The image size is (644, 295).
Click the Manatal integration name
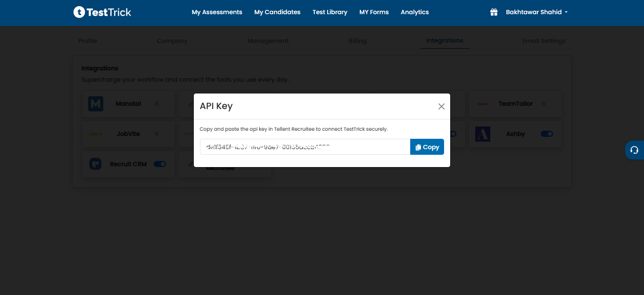(128, 104)
